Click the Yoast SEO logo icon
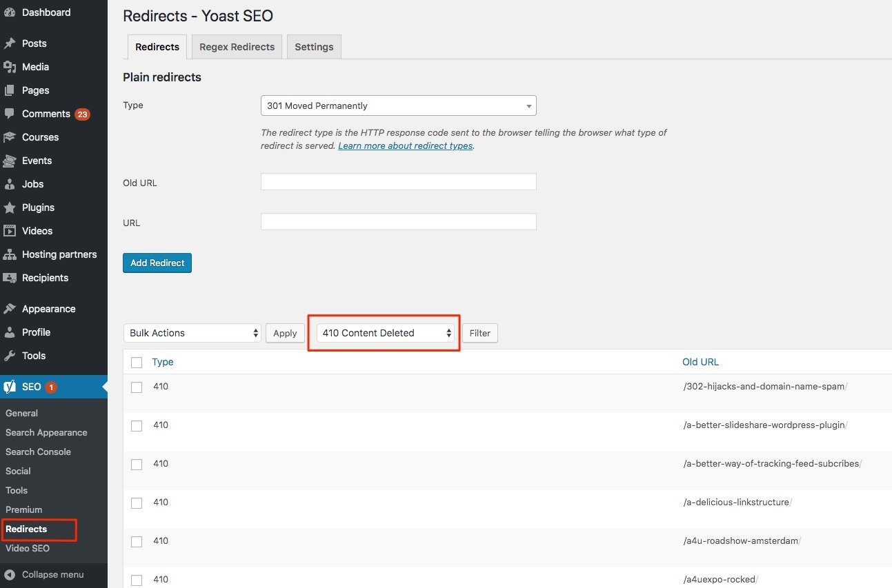 click(10, 387)
